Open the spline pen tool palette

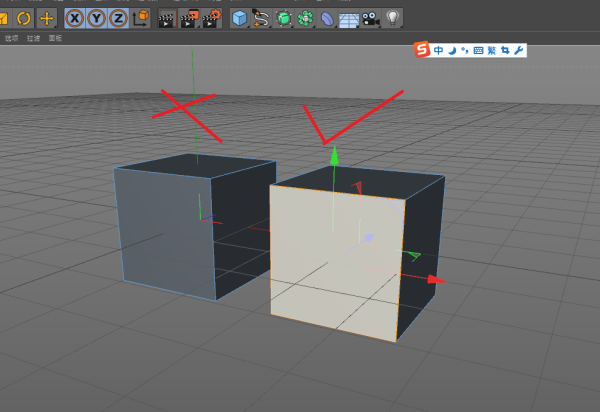261,18
